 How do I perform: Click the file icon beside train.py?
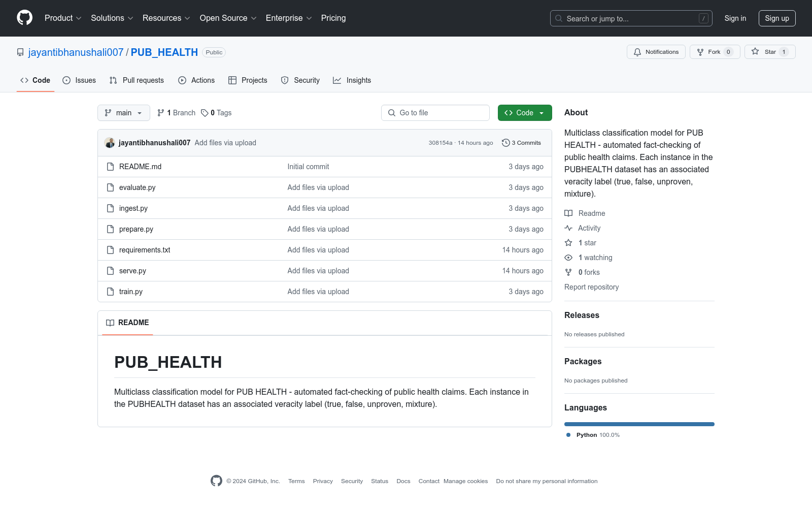click(x=110, y=292)
